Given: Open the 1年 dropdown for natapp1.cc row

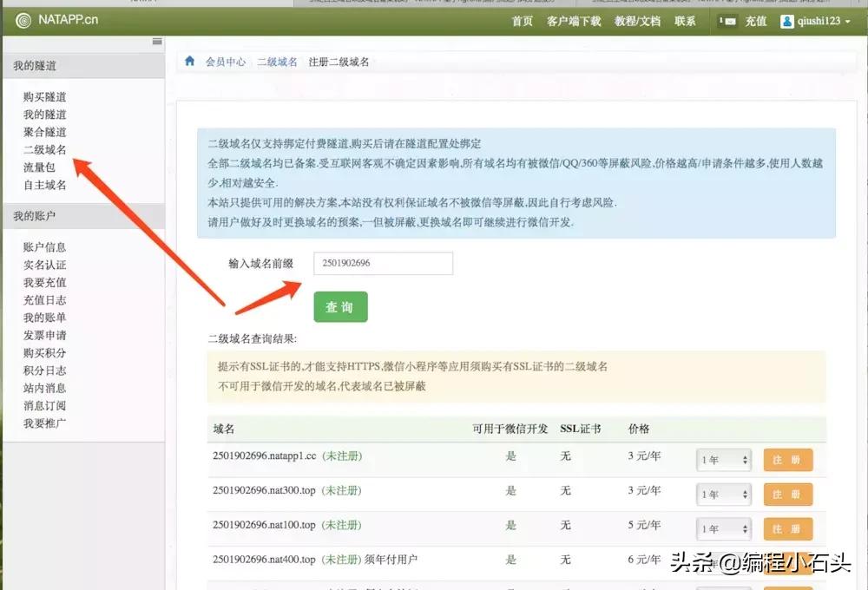Looking at the screenshot, I should [x=723, y=459].
